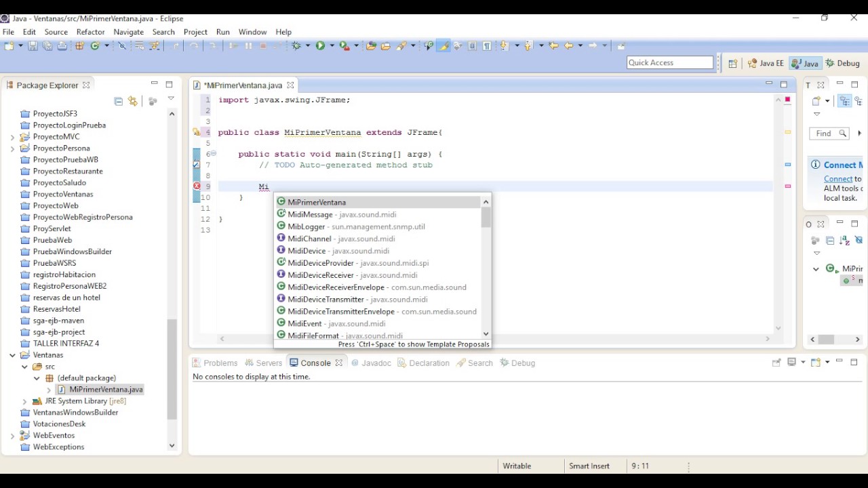Switch to Java EE perspective

[766, 63]
